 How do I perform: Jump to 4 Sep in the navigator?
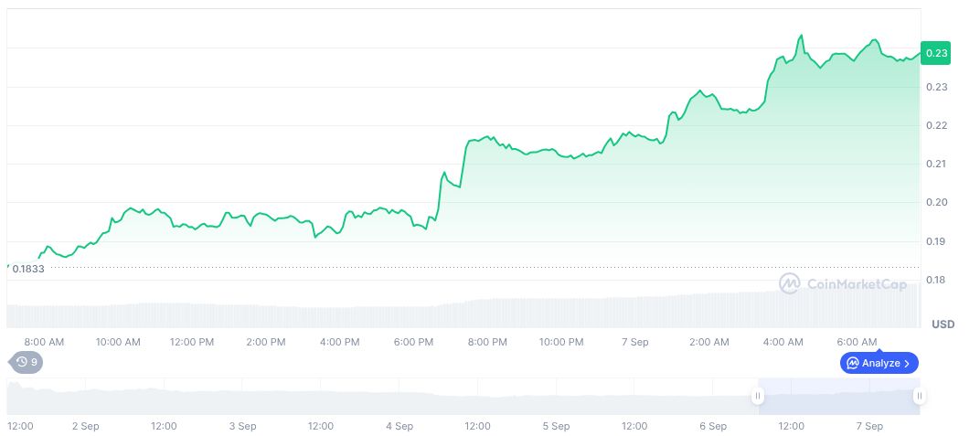pyautogui.click(x=399, y=426)
